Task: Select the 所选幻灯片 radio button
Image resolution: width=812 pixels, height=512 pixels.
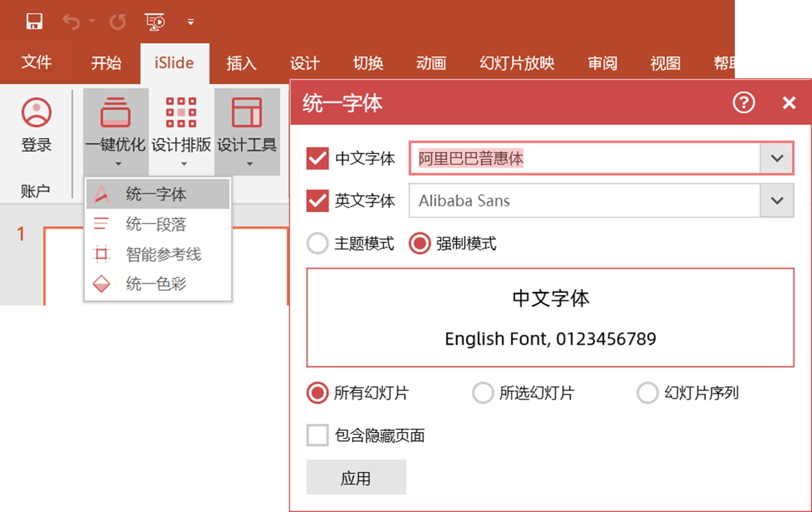Action: (482, 393)
